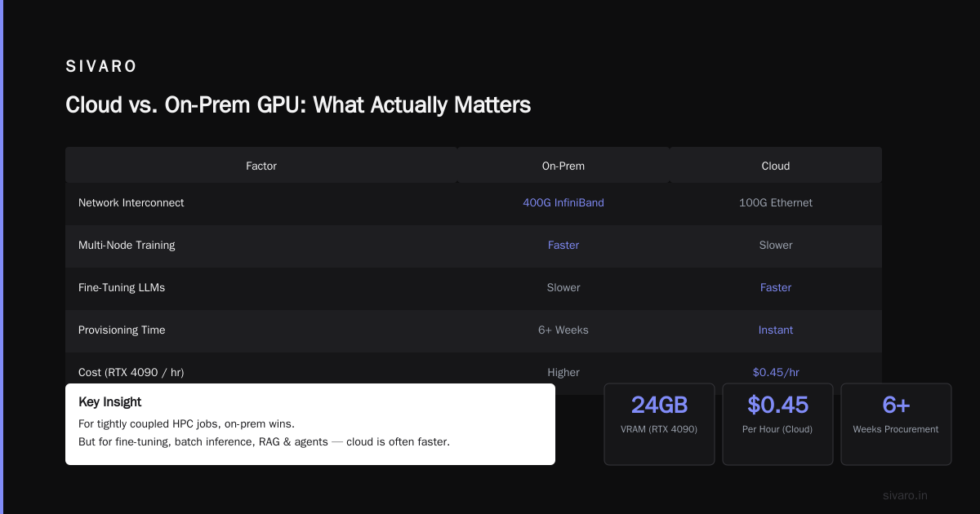Viewport: 980px width, 514px height.
Task: Select the Factor column header
Action: [x=261, y=166]
